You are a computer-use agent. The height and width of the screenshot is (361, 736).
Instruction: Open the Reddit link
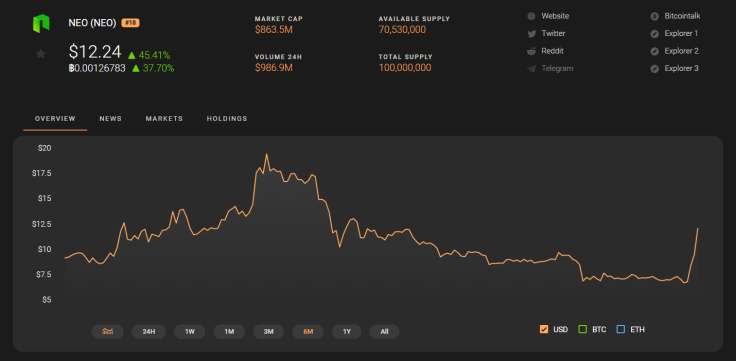[552, 51]
